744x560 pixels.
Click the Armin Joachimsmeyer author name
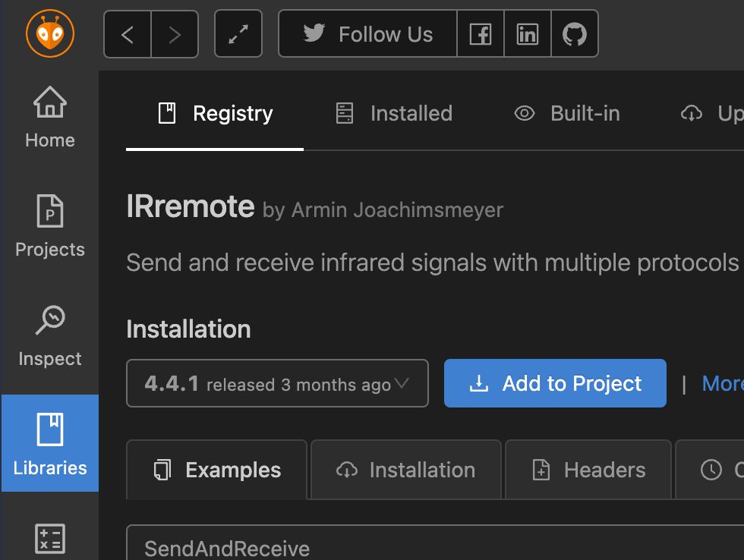[397, 209]
